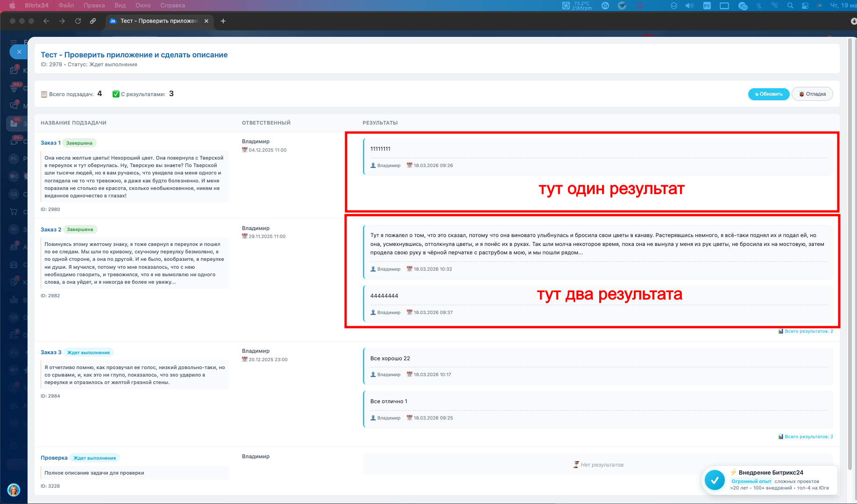Viewport: 857px width, 504px height.
Task: Open the Проверка subtask link
Action: coord(54,458)
